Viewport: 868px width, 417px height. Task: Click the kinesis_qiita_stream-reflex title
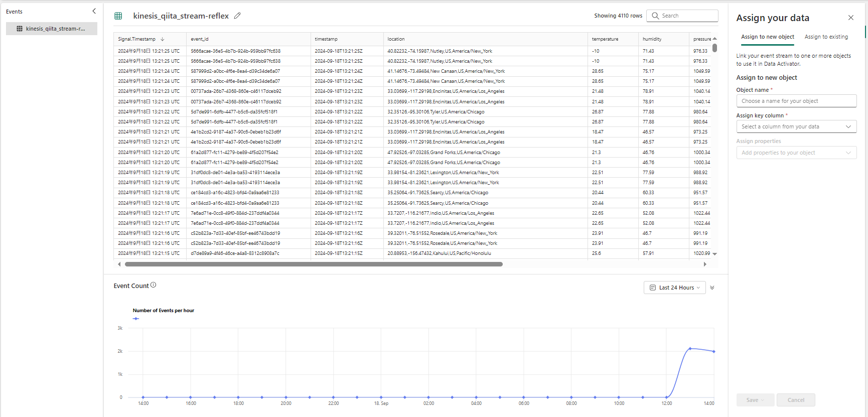[181, 16]
